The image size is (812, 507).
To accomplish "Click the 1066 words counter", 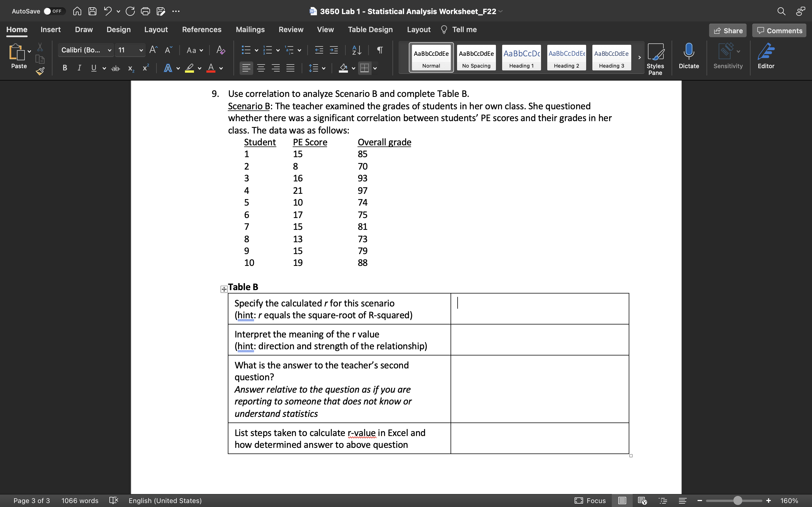I will click(x=80, y=501).
